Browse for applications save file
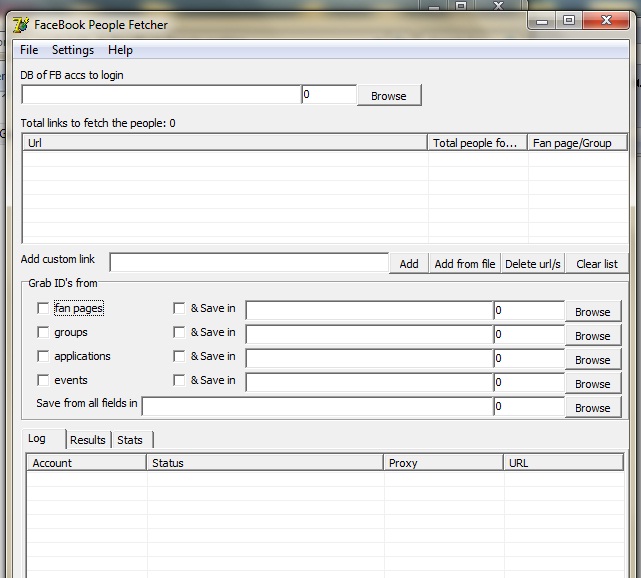 [x=593, y=360]
